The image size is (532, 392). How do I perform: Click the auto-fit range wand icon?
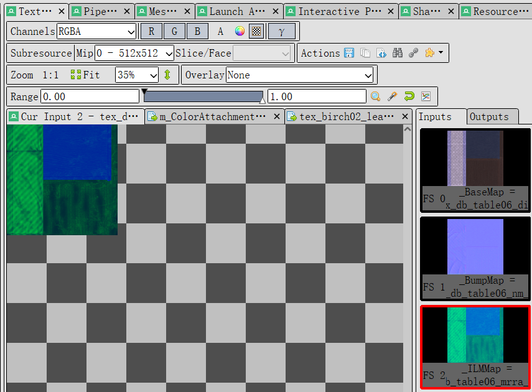pos(392,96)
